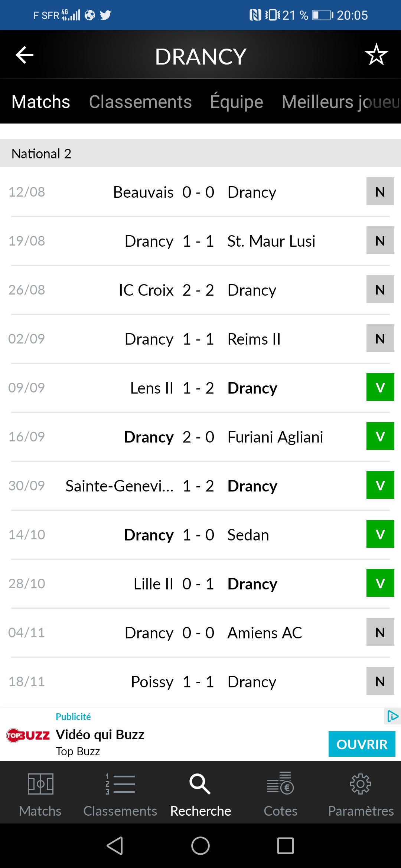Open the Vidéo qui Buzz ad
This screenshot has height=868, width=401.
[x=100, y=735]
